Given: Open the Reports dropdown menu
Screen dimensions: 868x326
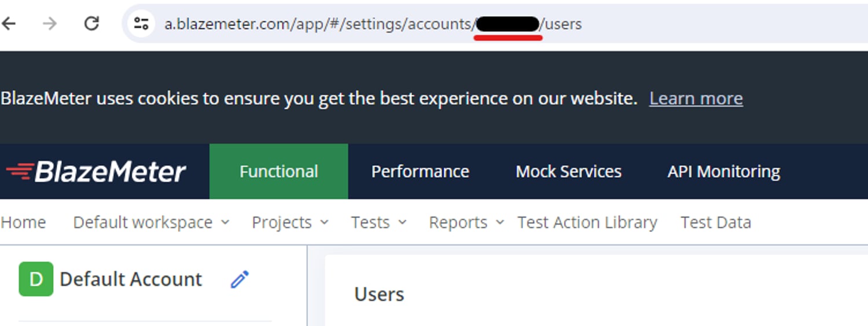Looking at the screenshot, I should point(466,222).
